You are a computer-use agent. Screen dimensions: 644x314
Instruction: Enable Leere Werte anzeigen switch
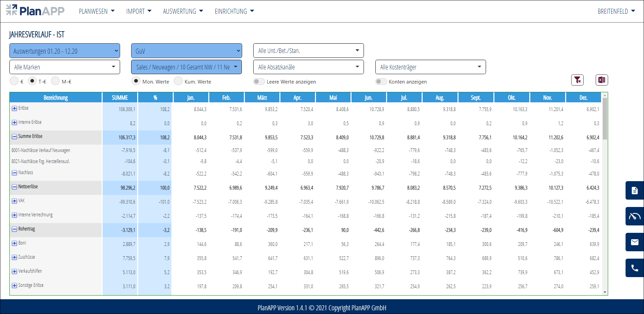tap(259, 82)
